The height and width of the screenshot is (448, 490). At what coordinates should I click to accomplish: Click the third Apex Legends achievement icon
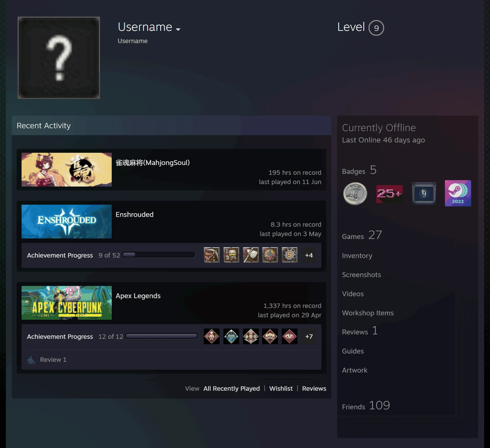(251, 336)
